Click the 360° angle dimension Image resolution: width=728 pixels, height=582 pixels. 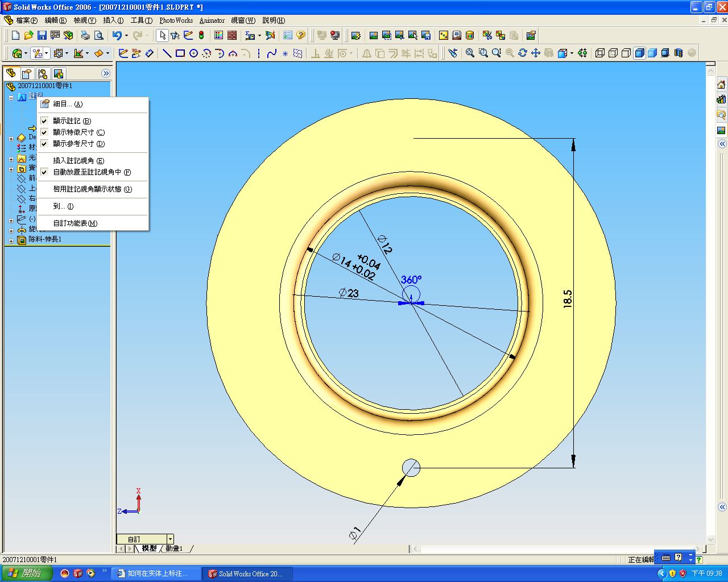point(411,280)
